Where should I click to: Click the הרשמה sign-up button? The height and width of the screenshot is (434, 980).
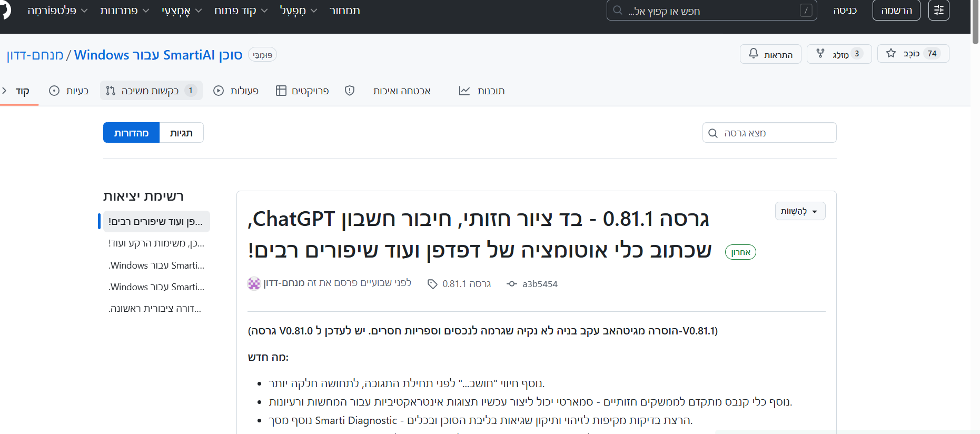tap(896, 11)
